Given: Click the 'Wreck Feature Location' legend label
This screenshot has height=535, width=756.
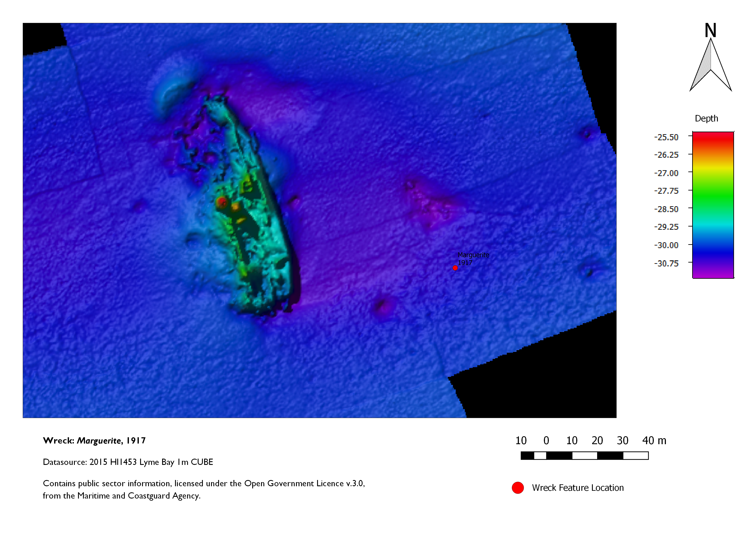Looking at the screenshot, I should pos(578,488).
